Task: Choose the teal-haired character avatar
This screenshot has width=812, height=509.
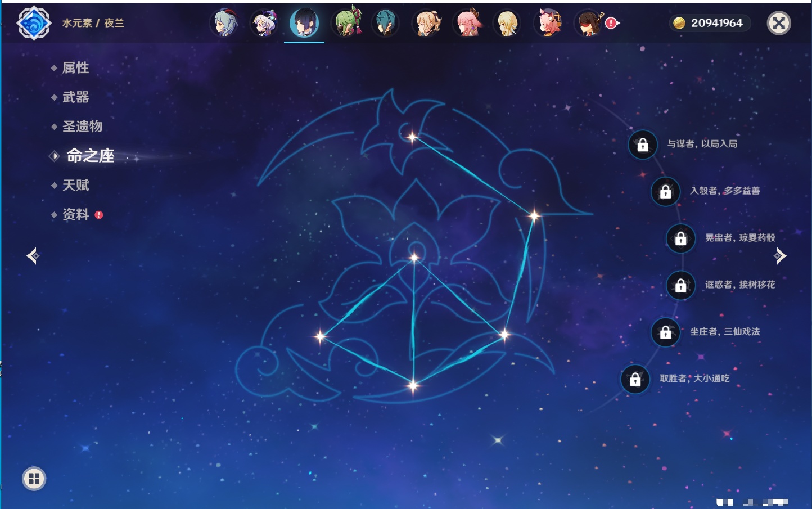Action: pyautogui.click(x=385, y=23)
